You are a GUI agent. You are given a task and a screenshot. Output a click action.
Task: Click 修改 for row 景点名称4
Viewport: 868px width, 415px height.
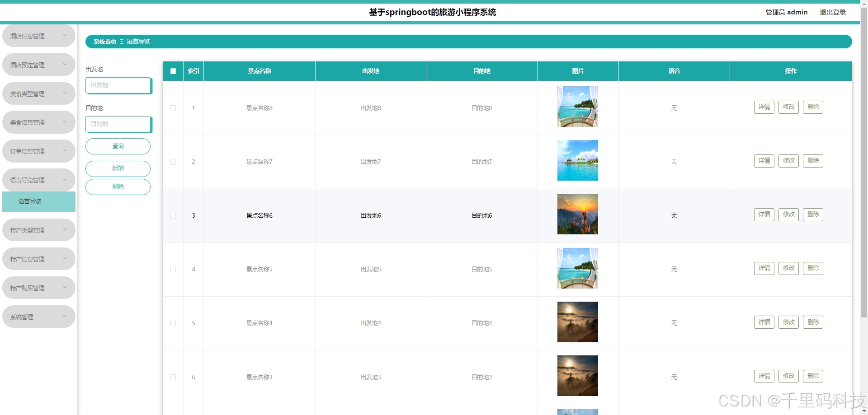pos(788,322)
